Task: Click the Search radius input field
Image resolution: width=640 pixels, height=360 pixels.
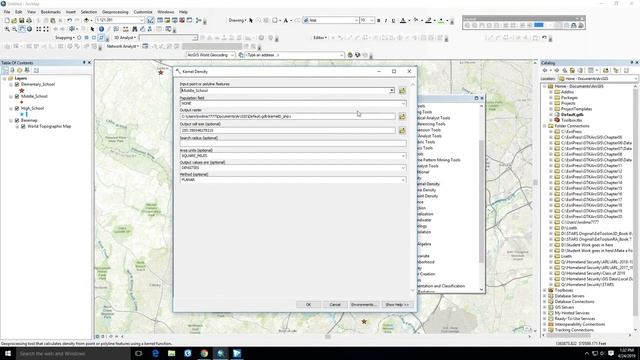Action: pos(293,144)
